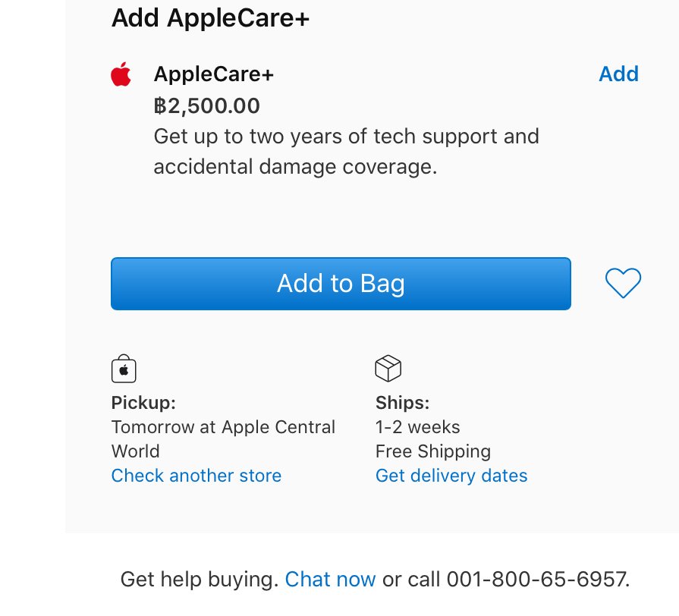
Task: Click Tomorrow at Apple Central World text
Action: 223,439
